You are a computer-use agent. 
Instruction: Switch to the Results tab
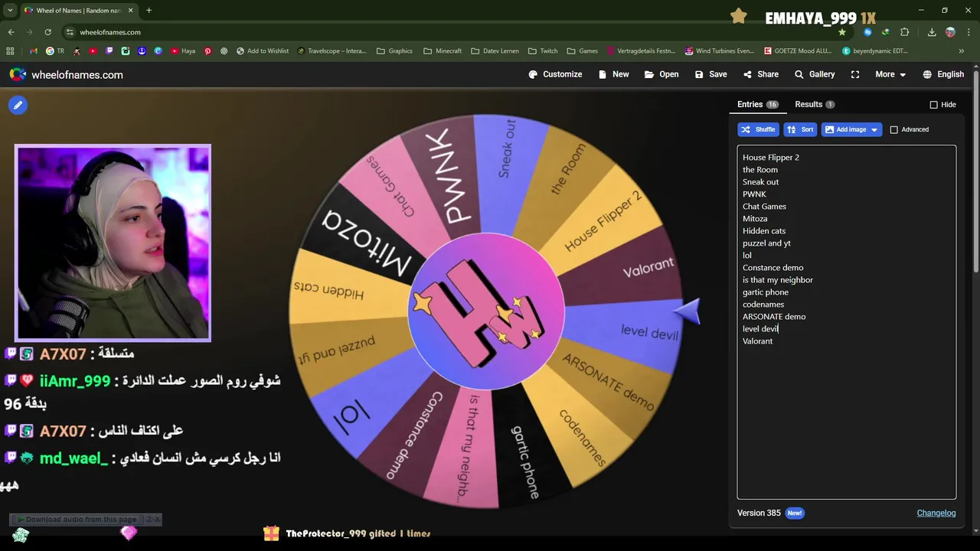click(815, 104)
